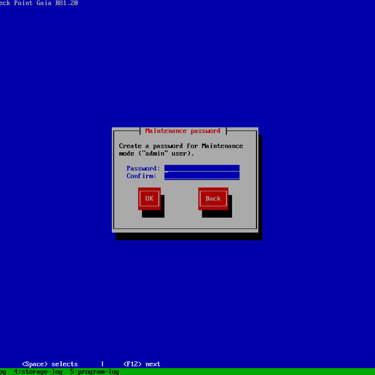Select the 4:storage-log tab in bottom bar
The width and height of the screenshot is (375, 375).
(38, 372)
